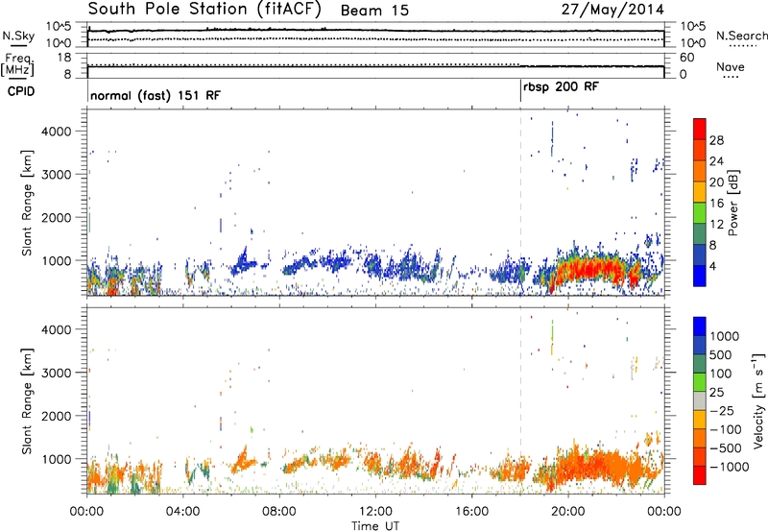Click the '04:00' time tick label

point(182,512)
